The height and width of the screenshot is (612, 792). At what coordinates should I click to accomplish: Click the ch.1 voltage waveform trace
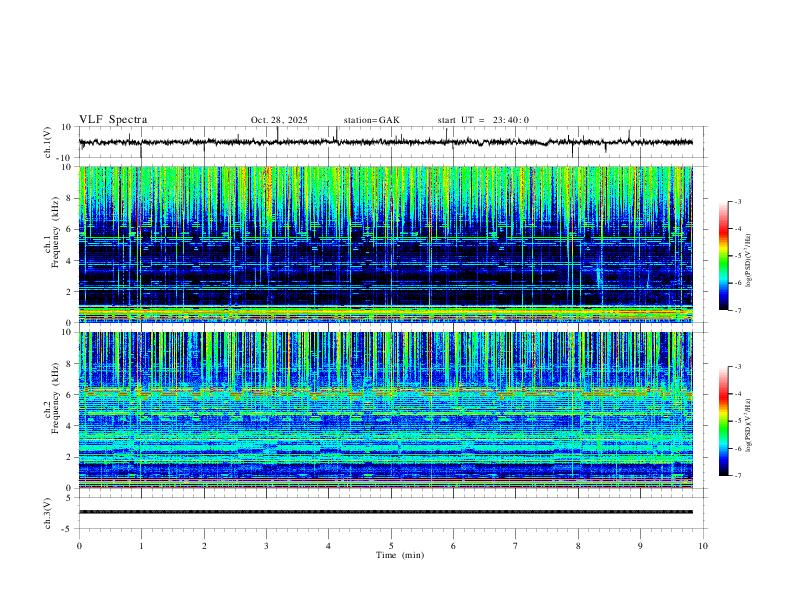tap(385, 142)
